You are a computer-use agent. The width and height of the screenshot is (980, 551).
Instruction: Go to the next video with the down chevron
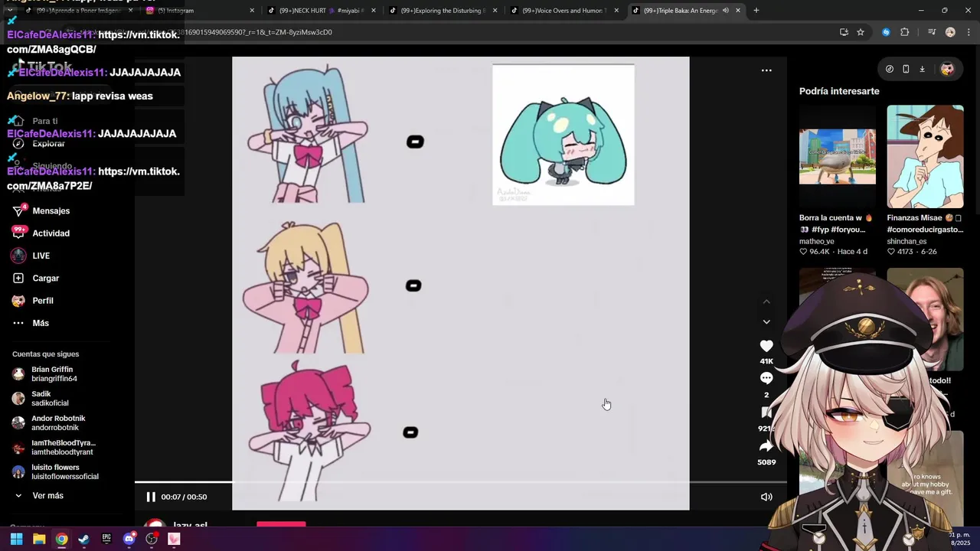766,322
